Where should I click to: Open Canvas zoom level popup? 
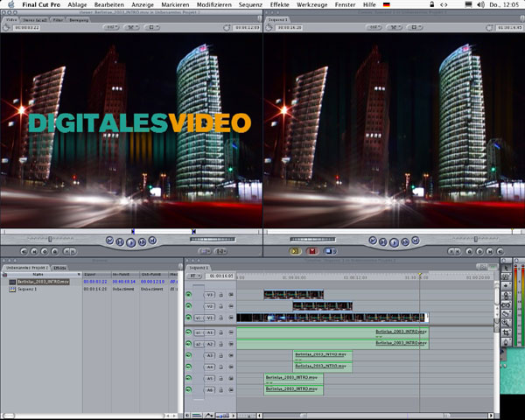click(x=374, y=27)
